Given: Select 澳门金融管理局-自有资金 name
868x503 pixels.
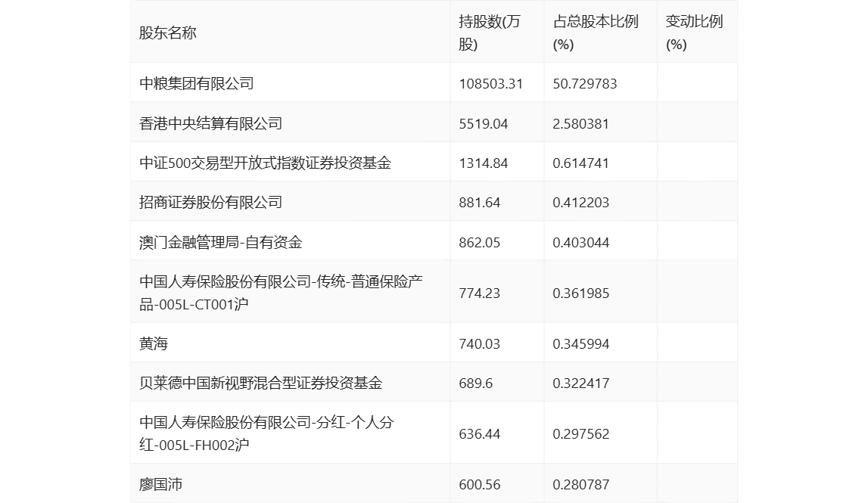Looking at the screenshot, I should pos(220,242).
